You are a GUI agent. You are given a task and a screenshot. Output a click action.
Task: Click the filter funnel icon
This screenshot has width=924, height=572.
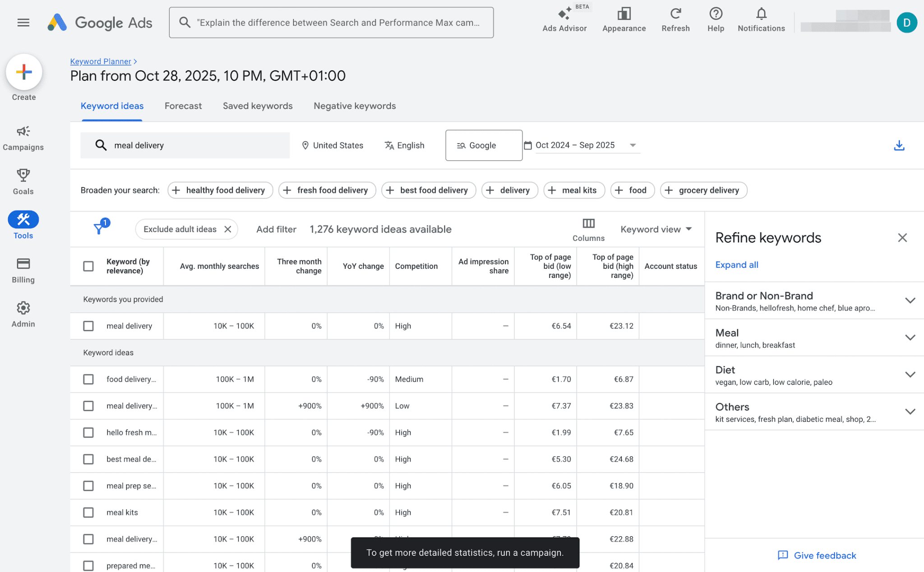pos(99,229)
